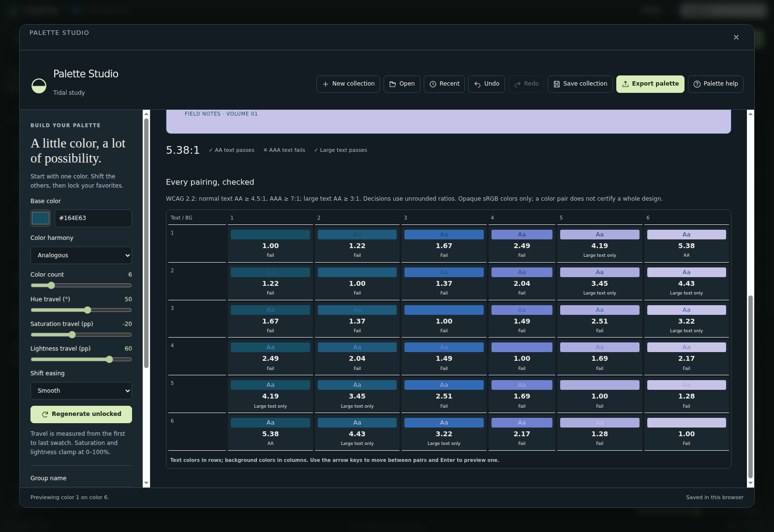
Task: Click the Palette help question icon
Action: pyautogui.click(x=697, y=84)
